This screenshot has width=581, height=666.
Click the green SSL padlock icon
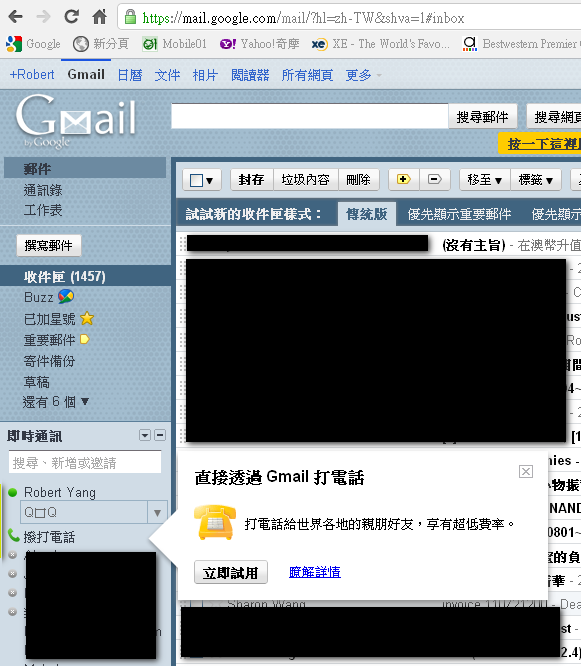[130, 17]
